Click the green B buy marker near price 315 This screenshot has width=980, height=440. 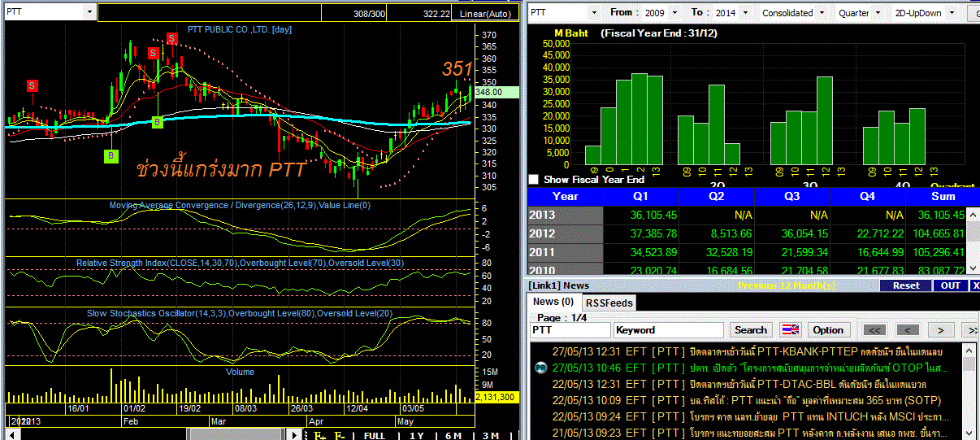pos(111,155)
